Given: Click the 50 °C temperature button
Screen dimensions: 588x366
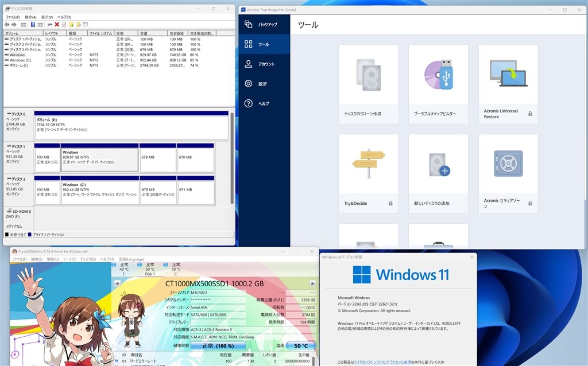Looking at the screenshot, I should tap(301, 346).
